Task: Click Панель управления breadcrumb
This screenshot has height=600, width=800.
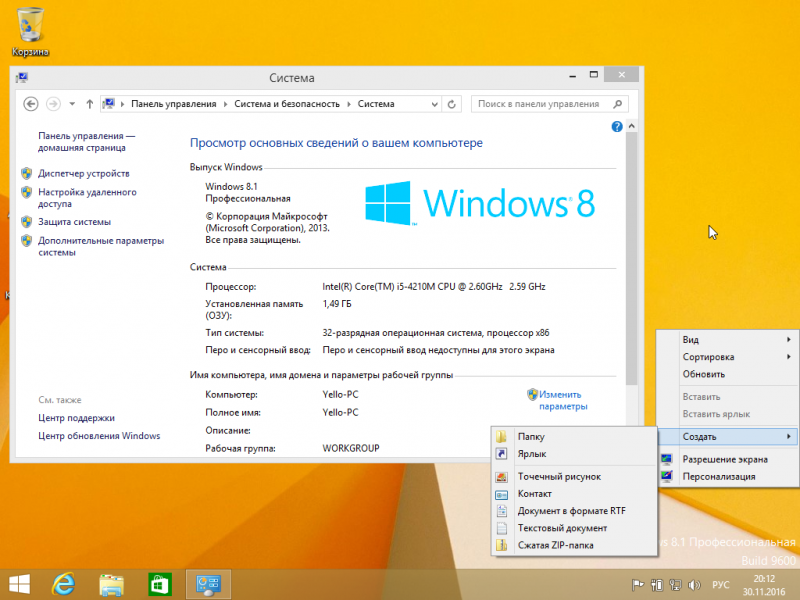Action: click(173, 104)
